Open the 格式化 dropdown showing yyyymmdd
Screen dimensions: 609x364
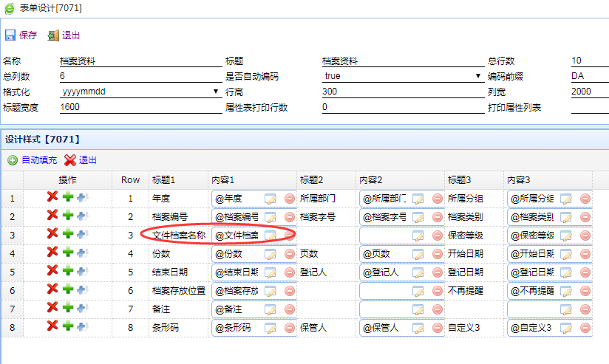point(140,92)
